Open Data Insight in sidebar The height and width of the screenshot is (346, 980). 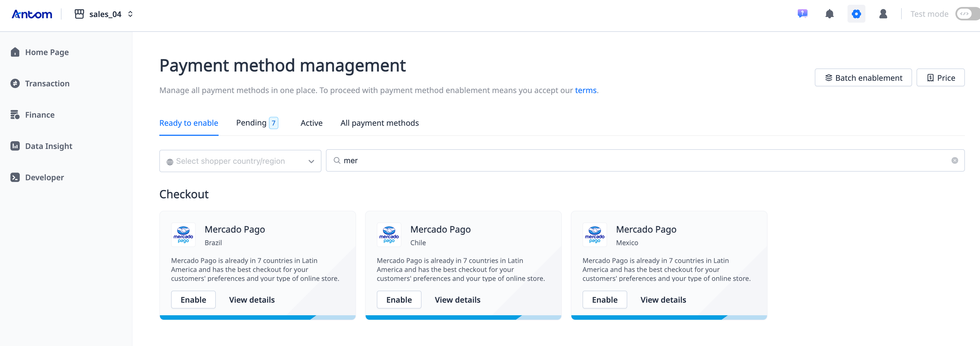[x=48, y=146]
